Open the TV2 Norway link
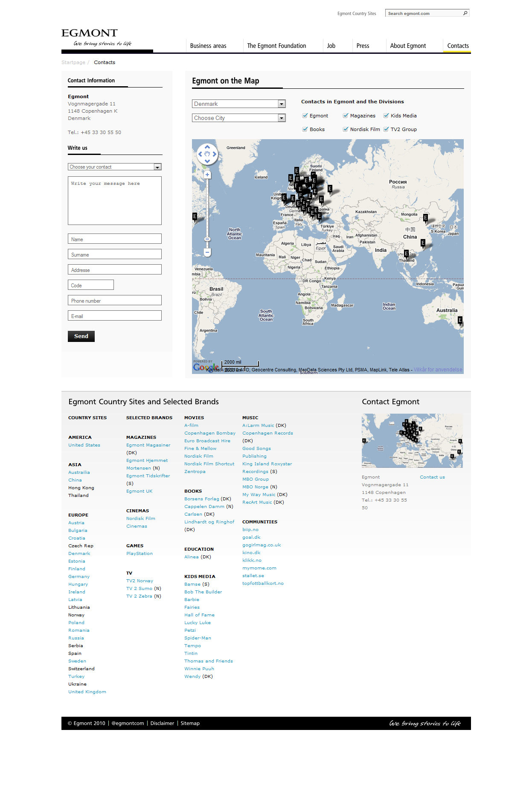Viewport: 532px width, 794px height. tap(140, 581)
